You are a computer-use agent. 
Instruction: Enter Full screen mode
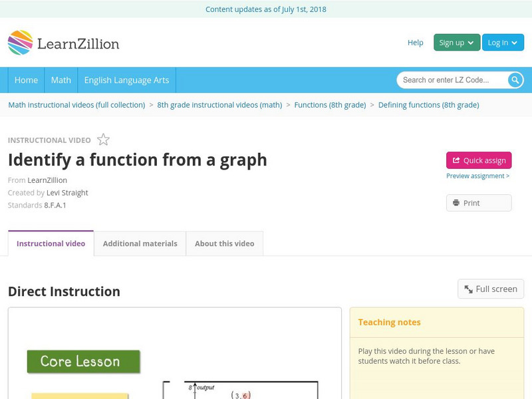pos(491,289)
